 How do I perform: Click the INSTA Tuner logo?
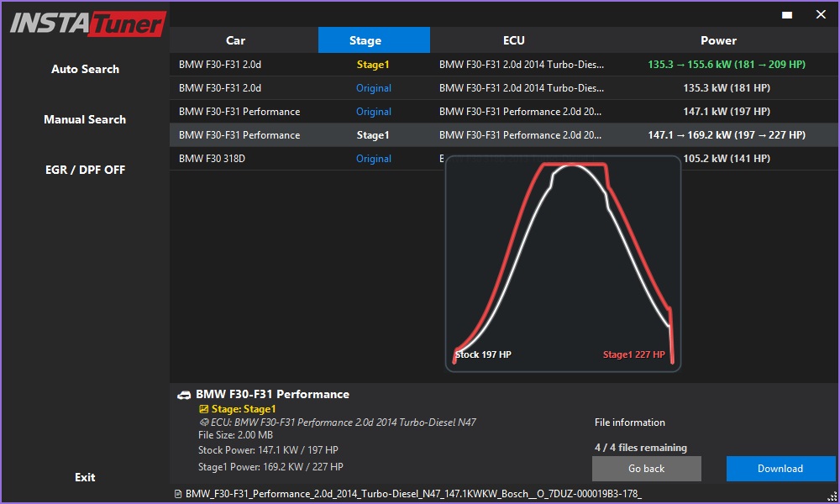pos(87,23)
